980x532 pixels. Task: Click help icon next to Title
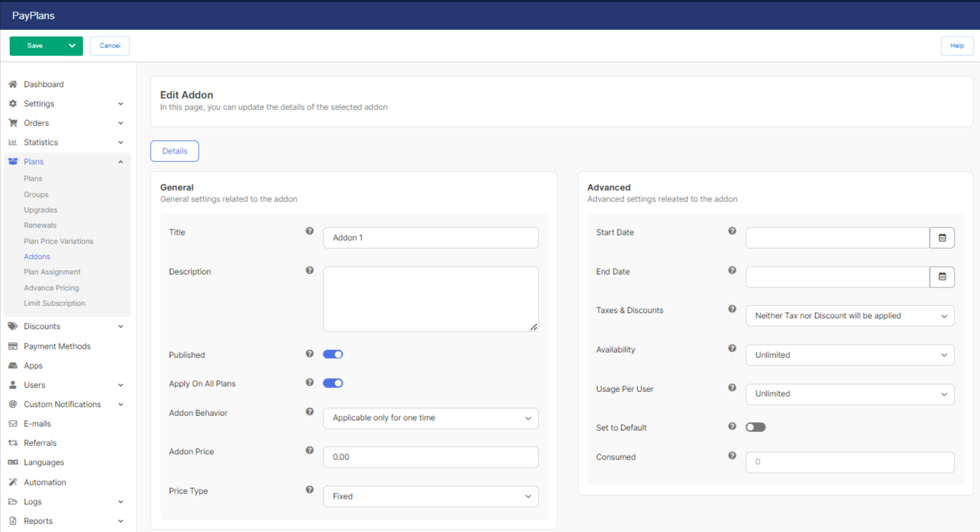309,231
